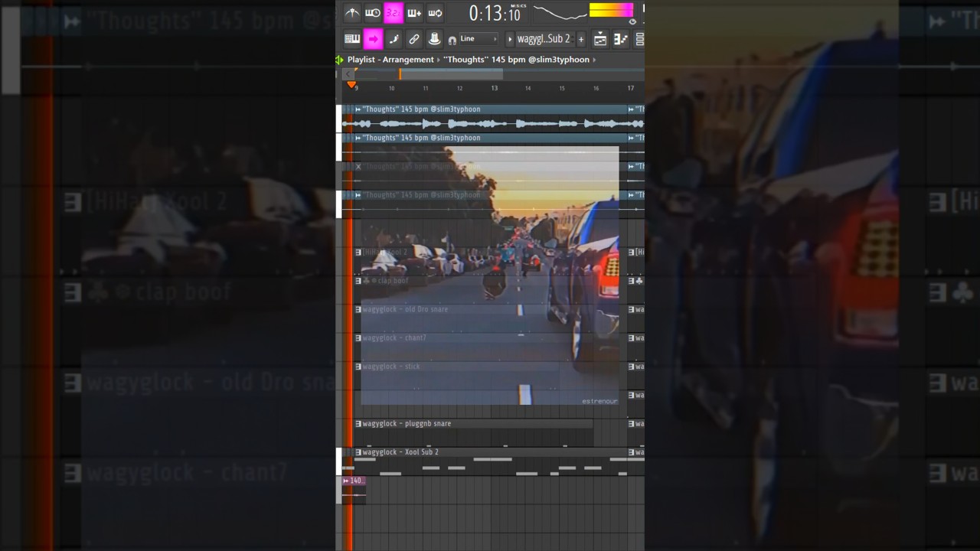Click the yellow-pink output level meter
This screenshot has height=551, width=980.
click(x=611, y=10)
